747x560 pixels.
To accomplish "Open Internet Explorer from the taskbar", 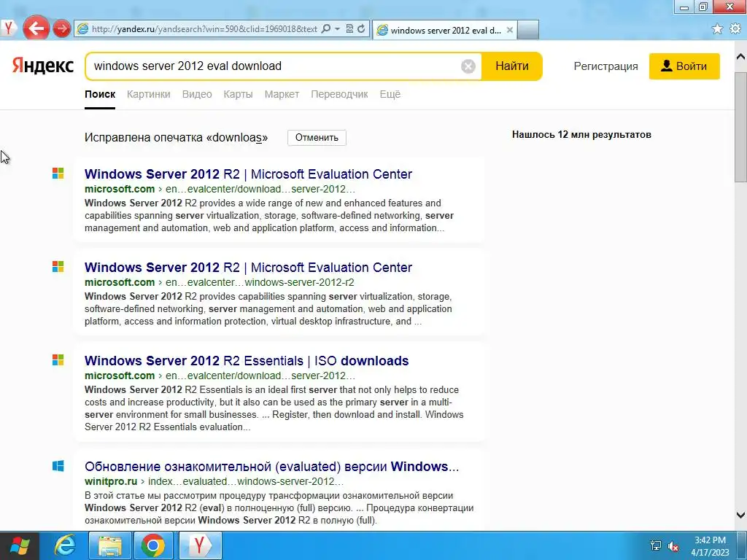I will (x=64, y=545).
